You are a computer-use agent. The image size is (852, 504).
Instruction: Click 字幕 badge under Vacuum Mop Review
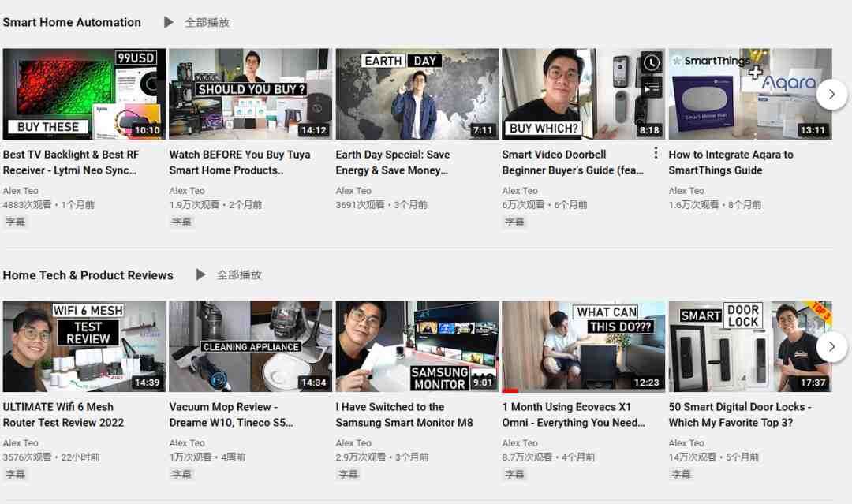pyautogui.click(x=181, y=474)
